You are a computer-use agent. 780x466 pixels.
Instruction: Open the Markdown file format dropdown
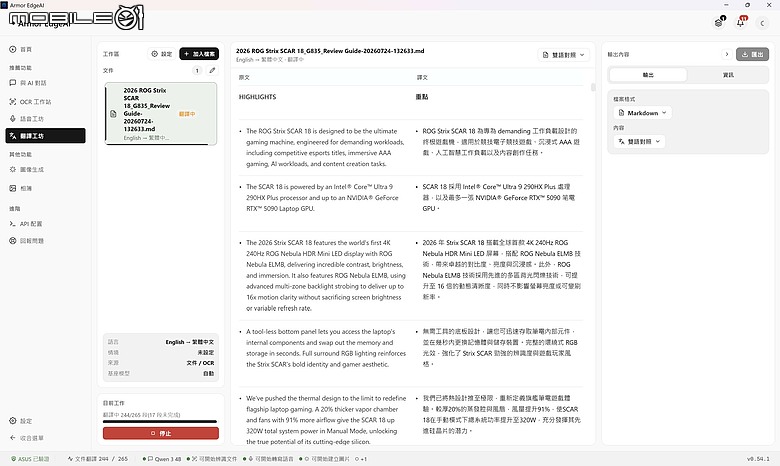pos(642,113)
